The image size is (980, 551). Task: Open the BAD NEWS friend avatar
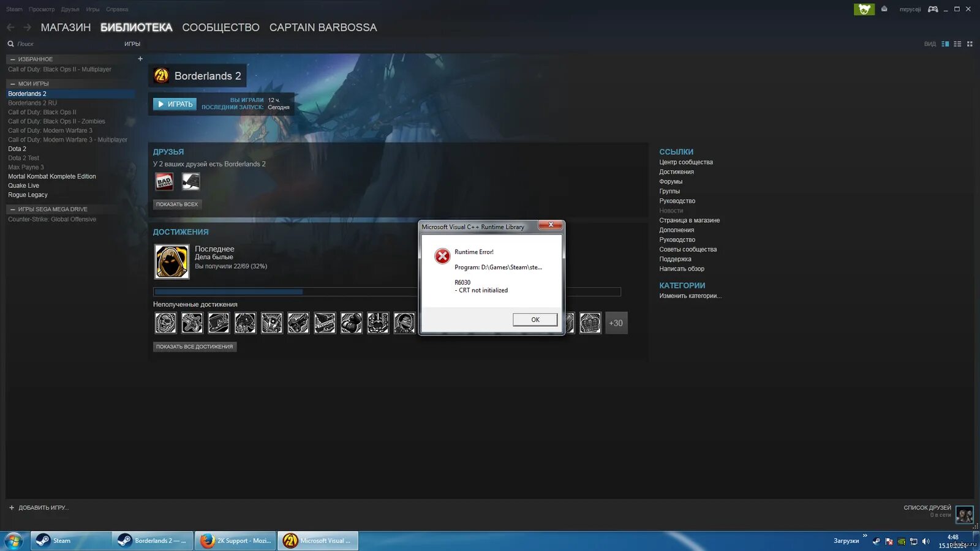[x=164, y=181]
